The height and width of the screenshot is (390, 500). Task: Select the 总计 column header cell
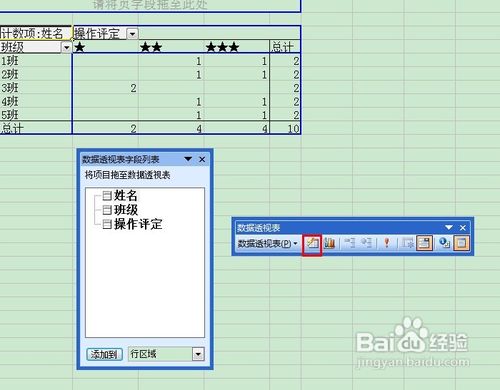[x=285, y=47]
